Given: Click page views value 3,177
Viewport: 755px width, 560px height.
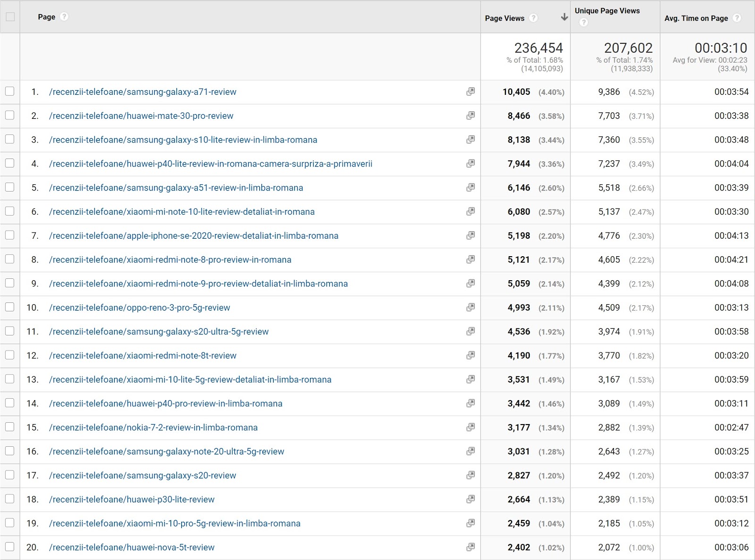Looking at the screenshot, I should [x=519, y=428].
